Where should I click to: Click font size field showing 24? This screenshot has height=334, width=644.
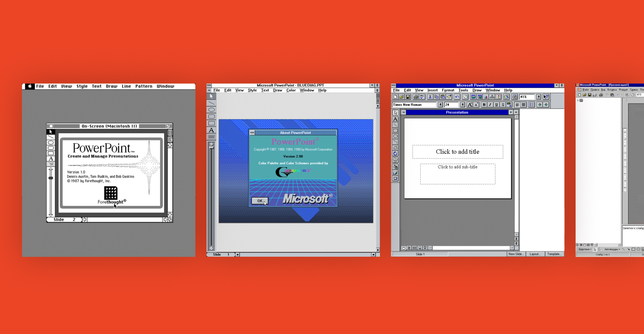[x=452, y=105]
